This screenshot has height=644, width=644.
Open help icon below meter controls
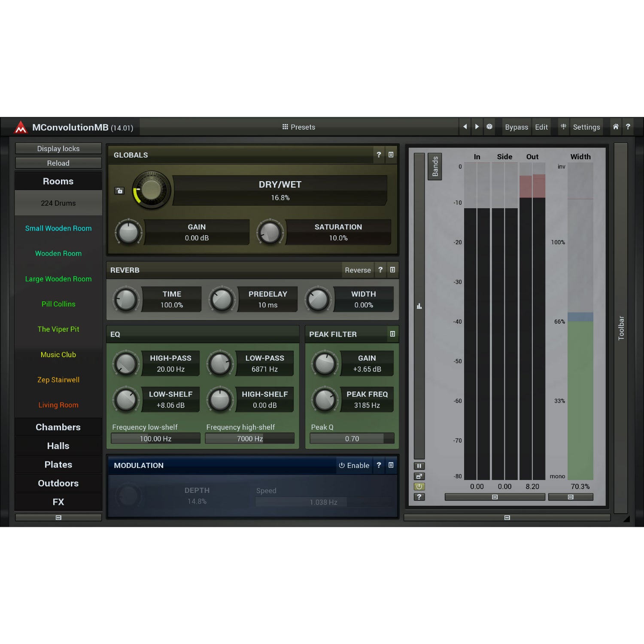click(419, 497)
